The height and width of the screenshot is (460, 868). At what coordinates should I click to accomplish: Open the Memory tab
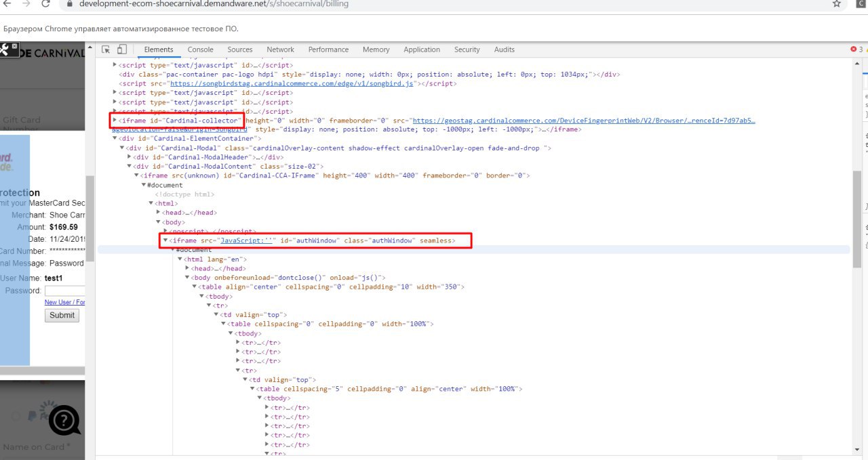(376, 49)
